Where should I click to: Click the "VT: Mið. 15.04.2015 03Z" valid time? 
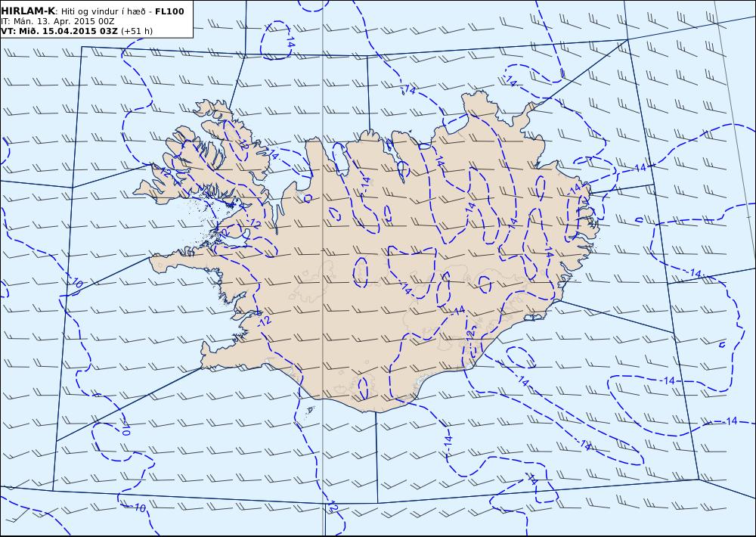pos(59,31)
